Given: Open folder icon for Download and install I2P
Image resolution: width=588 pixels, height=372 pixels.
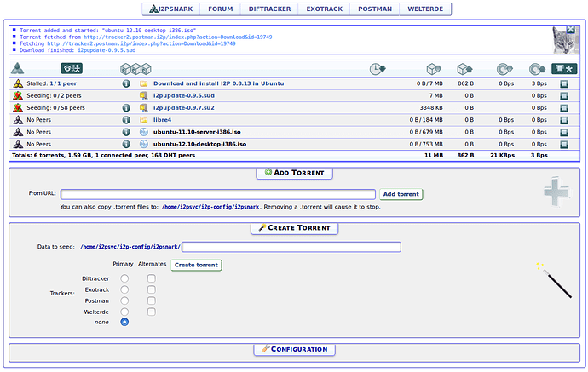Looking at the screenshot, I should click(x=144, y=84).
